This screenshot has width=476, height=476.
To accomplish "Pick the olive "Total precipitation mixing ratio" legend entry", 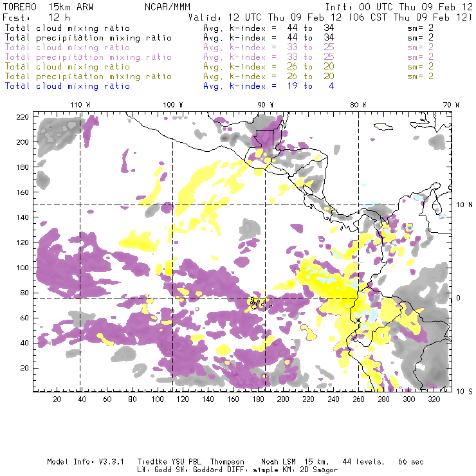I will (88, 77).
